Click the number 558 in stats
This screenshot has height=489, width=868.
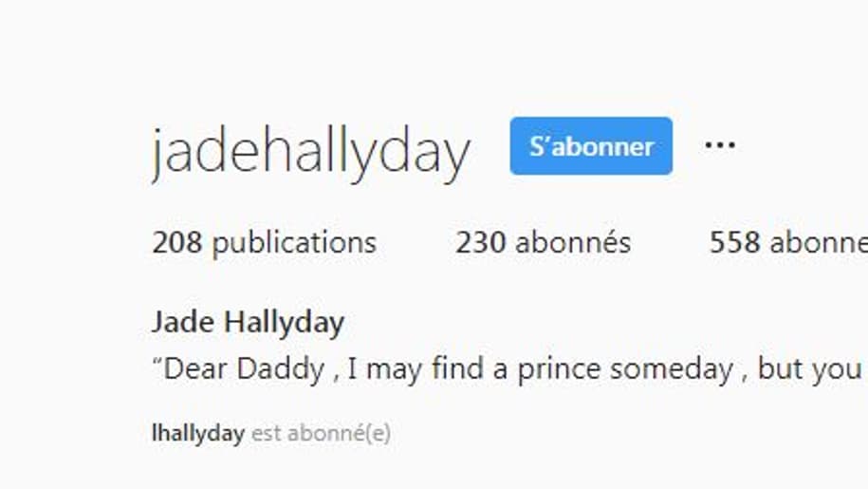pyautogui.click(x=735, y=243)
